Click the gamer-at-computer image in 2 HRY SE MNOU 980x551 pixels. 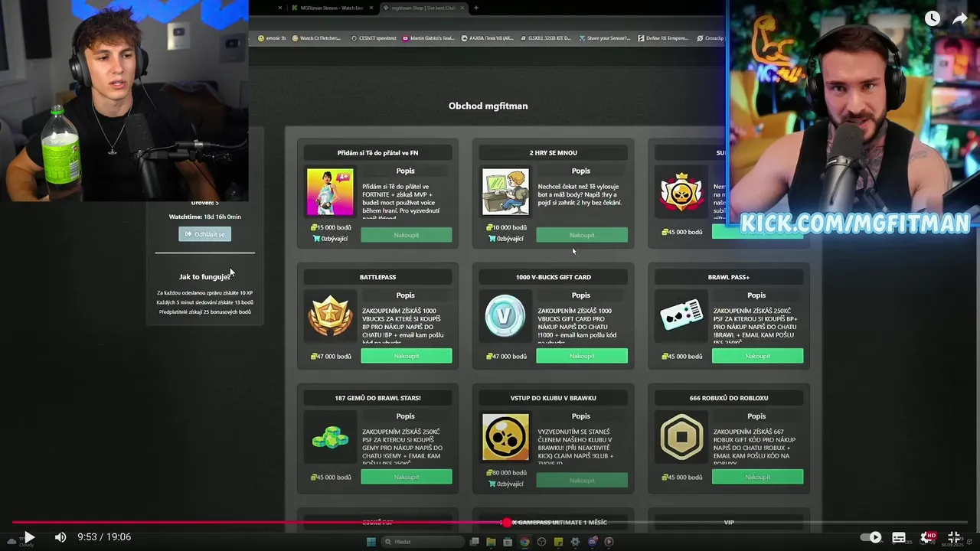point(505,192)
